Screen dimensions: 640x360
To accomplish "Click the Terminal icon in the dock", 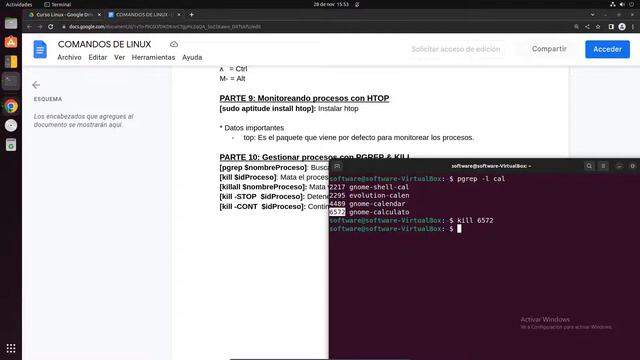I will point(11,82).
